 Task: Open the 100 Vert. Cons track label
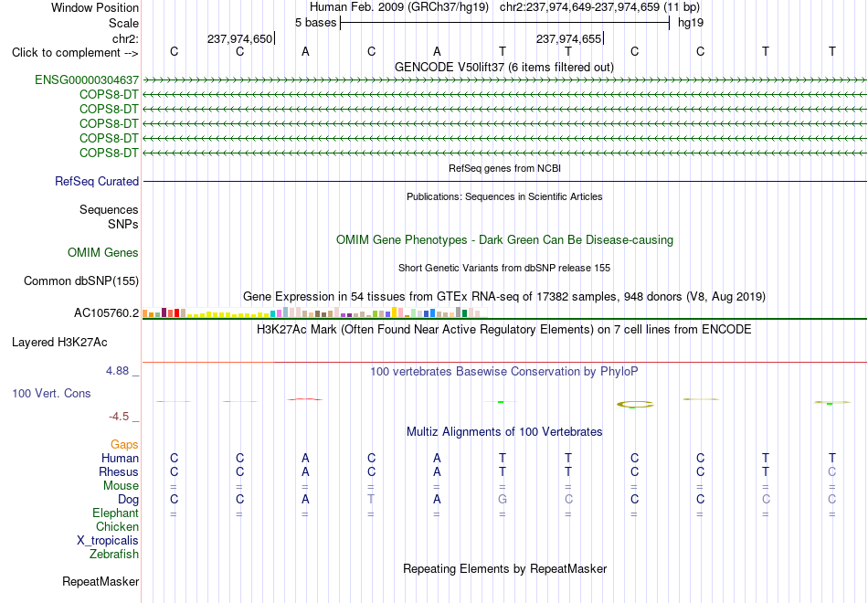tap(51, 393)
